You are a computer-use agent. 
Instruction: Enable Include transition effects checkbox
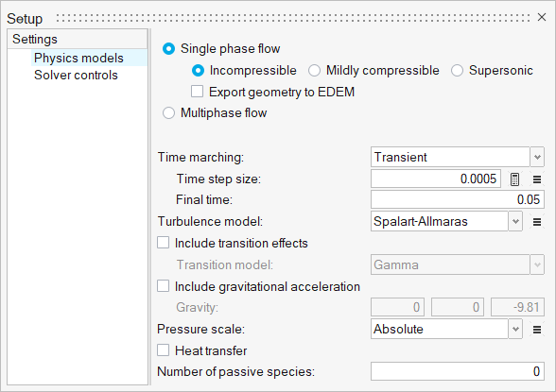coord(163,243)
